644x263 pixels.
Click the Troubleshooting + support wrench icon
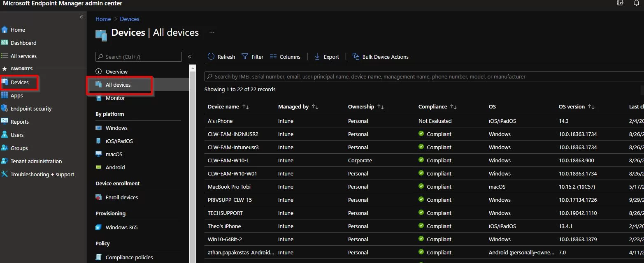[x=5, y=174]
